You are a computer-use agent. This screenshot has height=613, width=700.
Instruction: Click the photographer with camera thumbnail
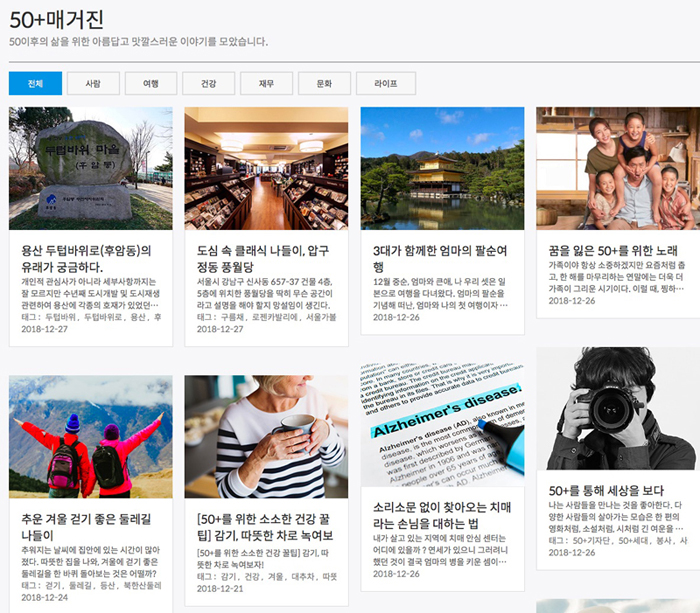(617, 408)
